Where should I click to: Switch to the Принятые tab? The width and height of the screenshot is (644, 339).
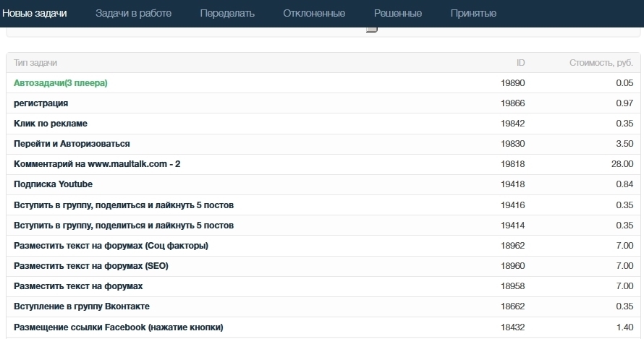coord(473,14)
